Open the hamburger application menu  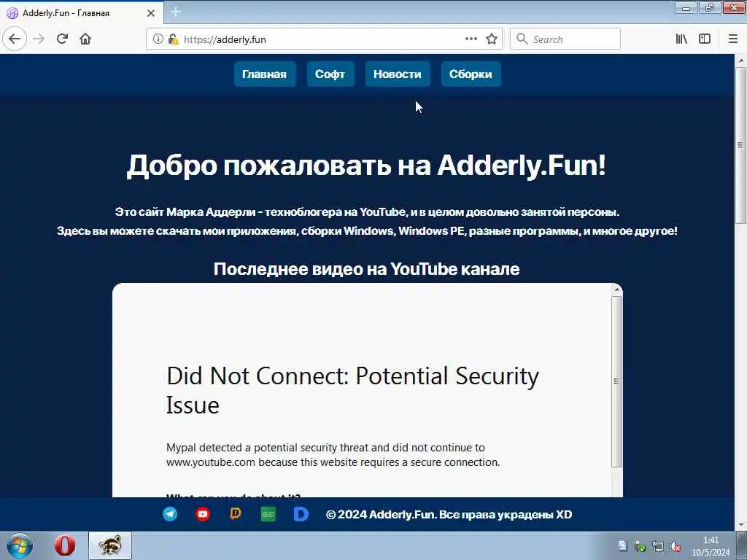point(733,39)
